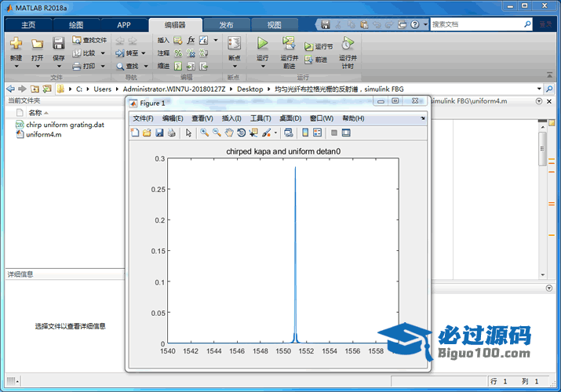Click the New (新建) file icon
This screenshot has width=561, height=392.
pyautogui.click(x=16, y=44)
